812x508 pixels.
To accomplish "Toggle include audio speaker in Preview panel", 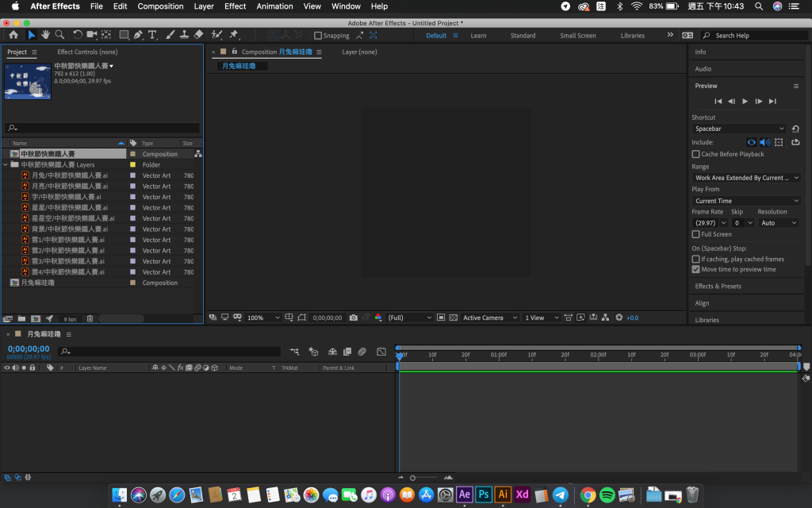I will (765, 142).
